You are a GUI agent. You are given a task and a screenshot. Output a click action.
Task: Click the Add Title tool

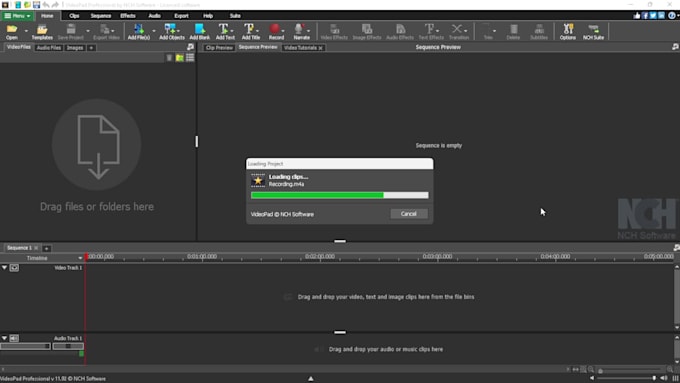click(x=250, y=32)
